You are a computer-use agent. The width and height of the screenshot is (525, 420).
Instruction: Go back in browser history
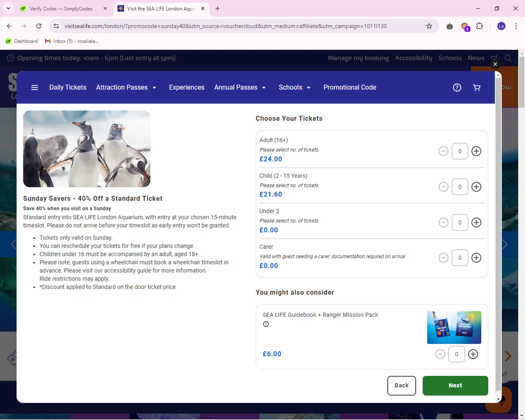pos(9,26)
